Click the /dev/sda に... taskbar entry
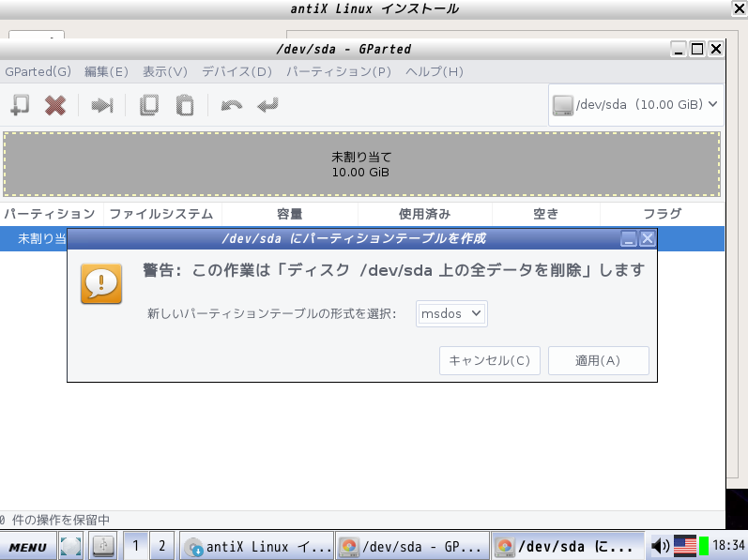Viewport: 748px width, 560px height. [568, 546]
